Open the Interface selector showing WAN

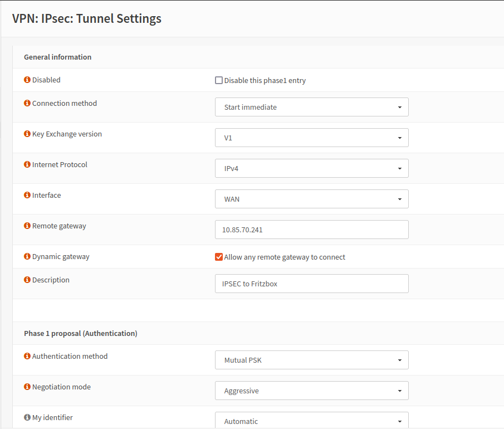click(x=311, y=199)
